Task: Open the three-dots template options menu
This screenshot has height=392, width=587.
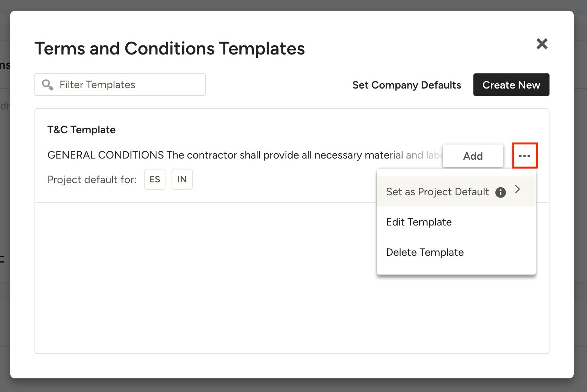Action: point(525,156)
